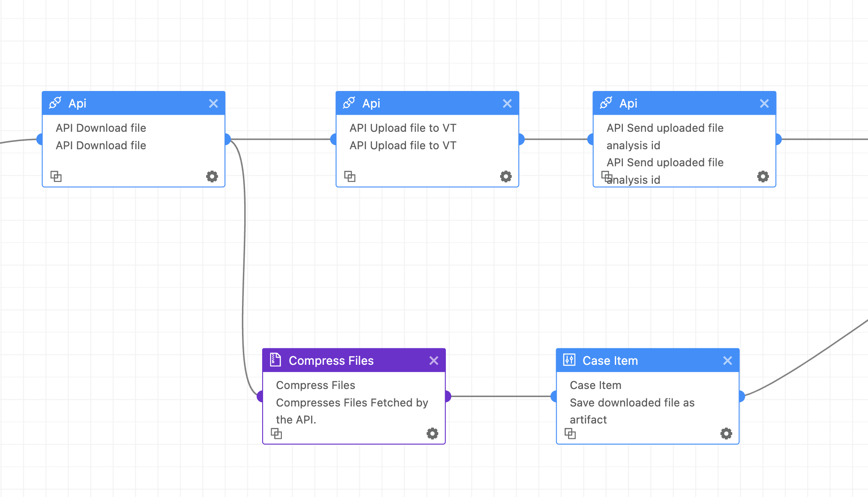This screenshot has height=497, width=868.
Task: Open settings gear on the API Upload file to VT node
Action: click(x=505, y=176)
